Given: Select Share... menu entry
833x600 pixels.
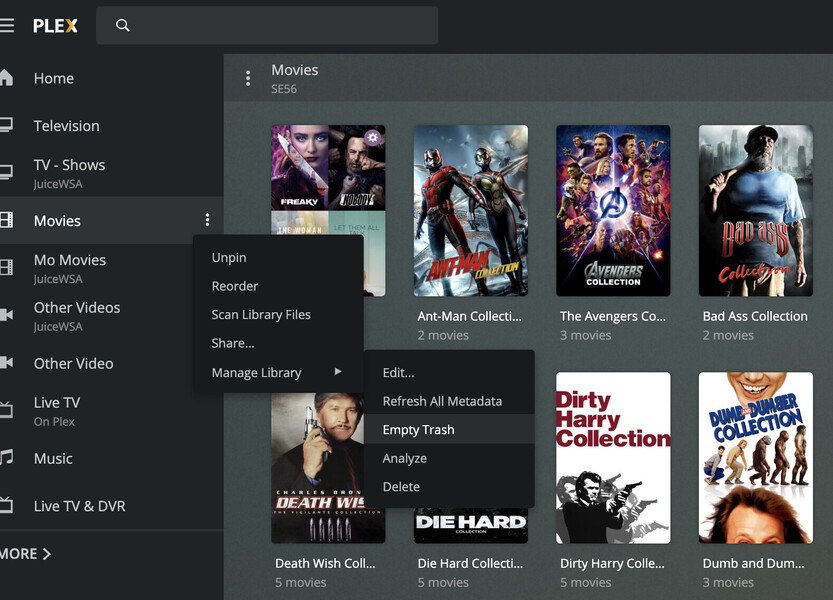Looking at the screenshot, I should pyautogui.click(x=233, y=343).
